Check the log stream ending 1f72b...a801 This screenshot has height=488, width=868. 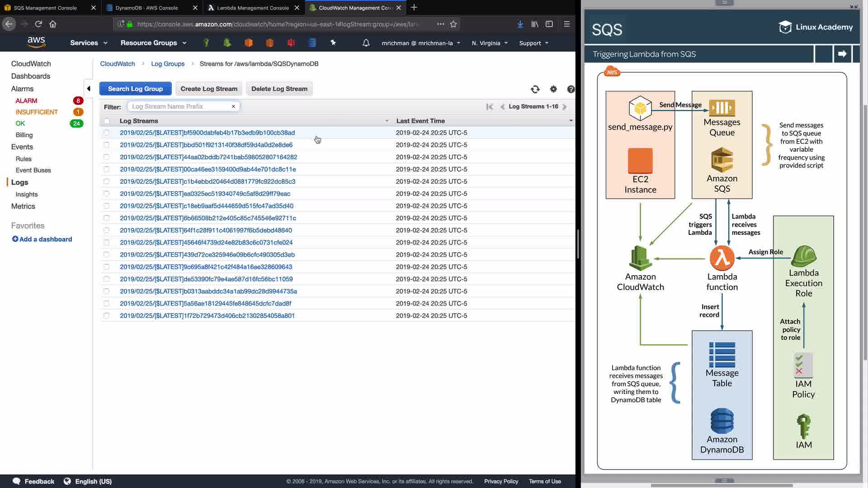107,316
